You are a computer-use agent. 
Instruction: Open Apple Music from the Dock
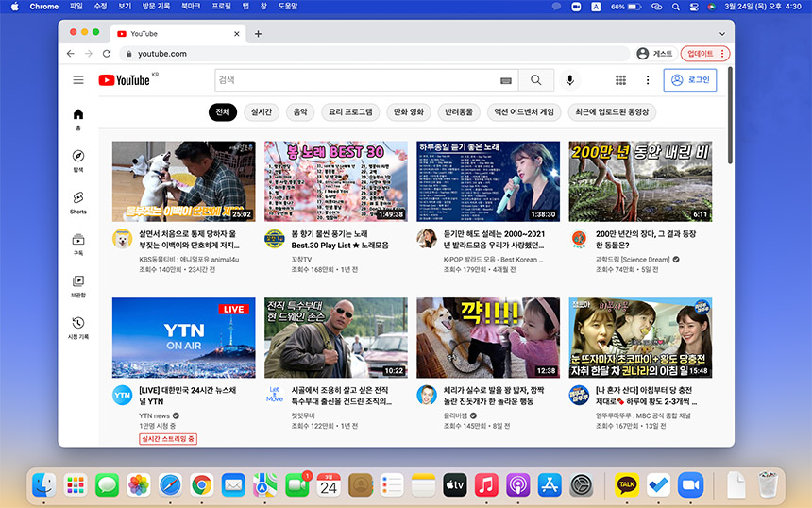pyautogui.click(x=486, y=485)
